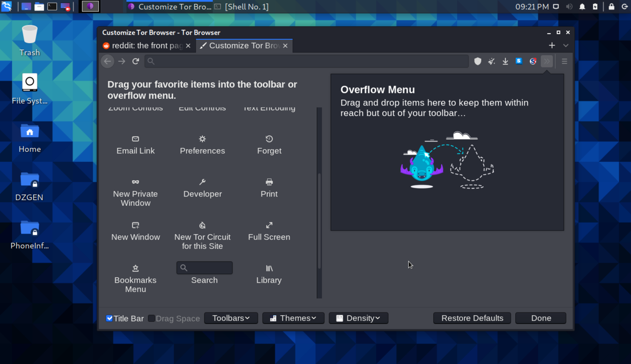The image size is (631, 364).
Task: Click the Forget history item
Action: coord(269,145)
